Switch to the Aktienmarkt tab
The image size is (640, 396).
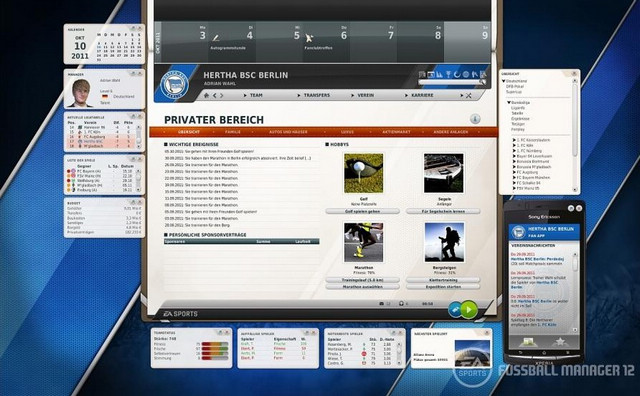396,132
